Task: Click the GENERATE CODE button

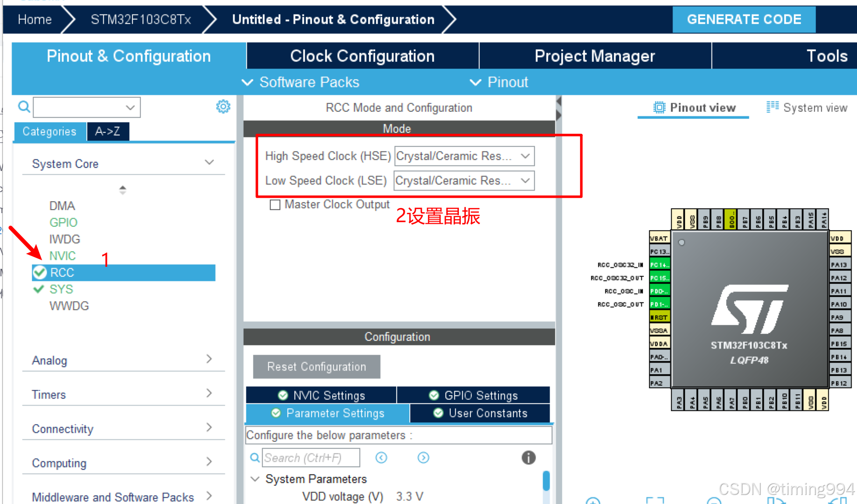Action: [x=744, y=20]
